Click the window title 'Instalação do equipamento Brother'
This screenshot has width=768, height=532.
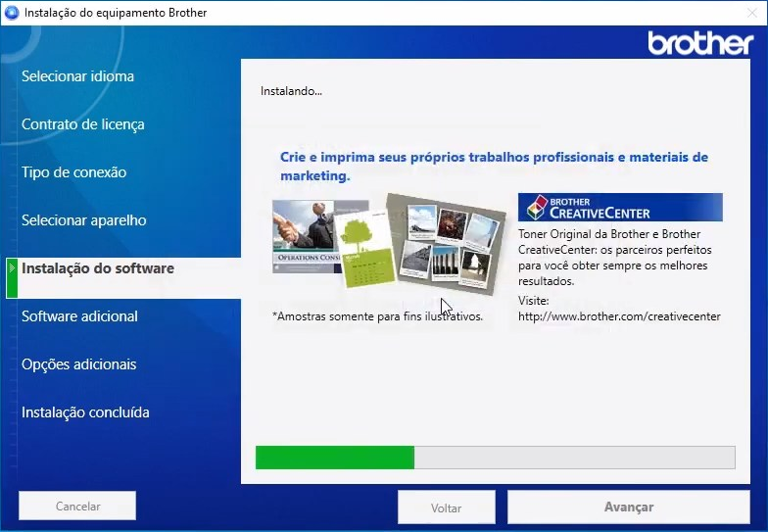[x=116, y=13]
